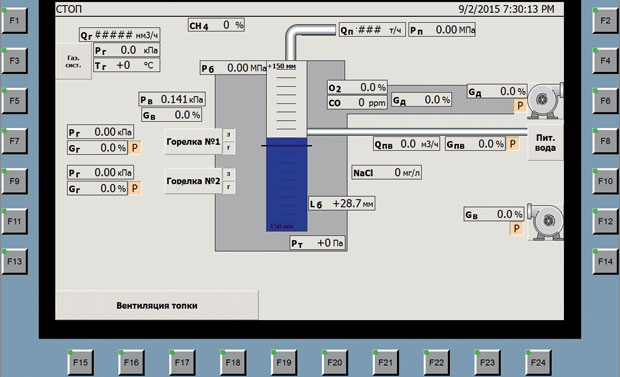Click the F17 function key
This screenshot has height=377, width=620.
pos(182,362)
